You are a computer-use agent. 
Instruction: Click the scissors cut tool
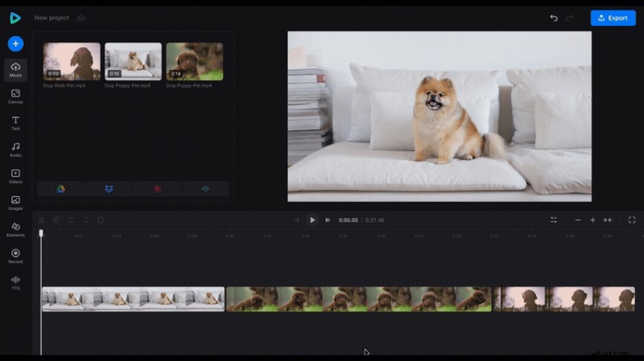click(42, 219)
